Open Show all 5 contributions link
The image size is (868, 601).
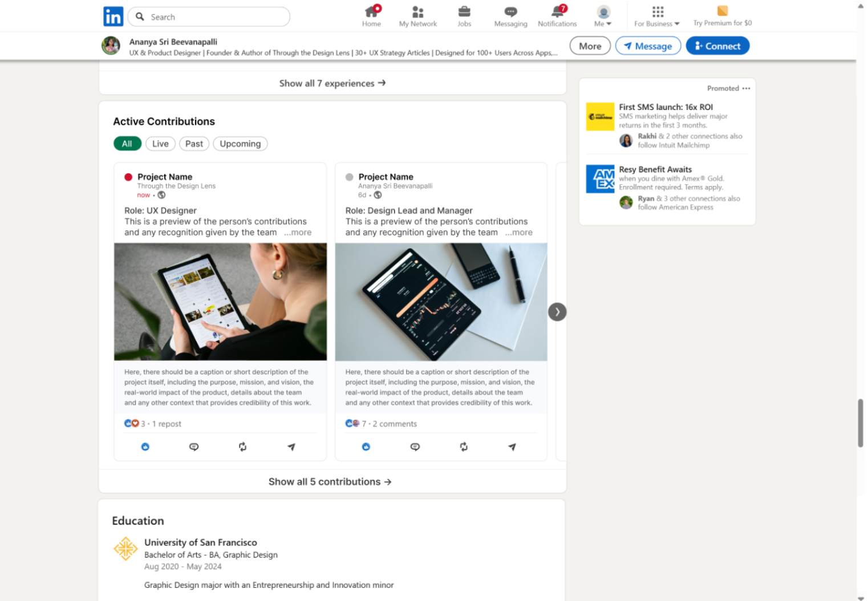(330, 482)
